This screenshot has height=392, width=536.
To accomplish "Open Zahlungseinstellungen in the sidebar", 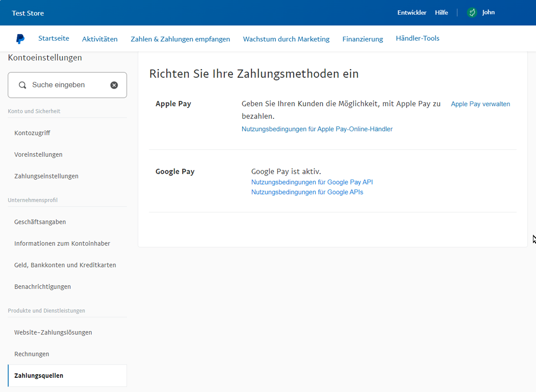I will click(x=46, y=176).
